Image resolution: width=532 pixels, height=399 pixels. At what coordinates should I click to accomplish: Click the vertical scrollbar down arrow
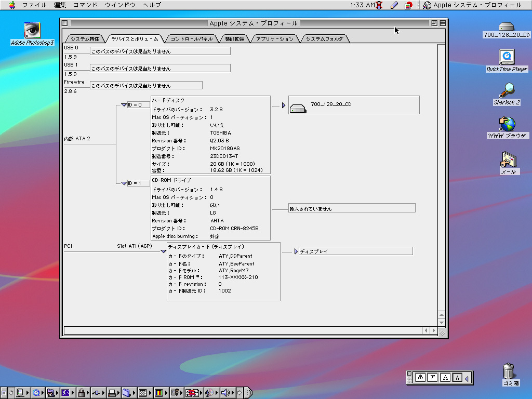click(442, 322)
